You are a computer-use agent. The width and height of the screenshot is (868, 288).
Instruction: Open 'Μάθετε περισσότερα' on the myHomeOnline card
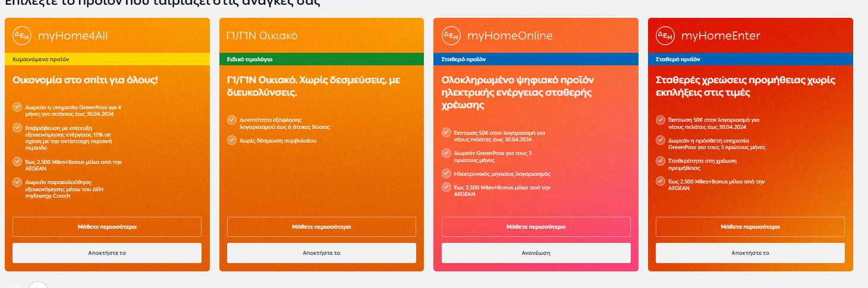tap(536, 227)
